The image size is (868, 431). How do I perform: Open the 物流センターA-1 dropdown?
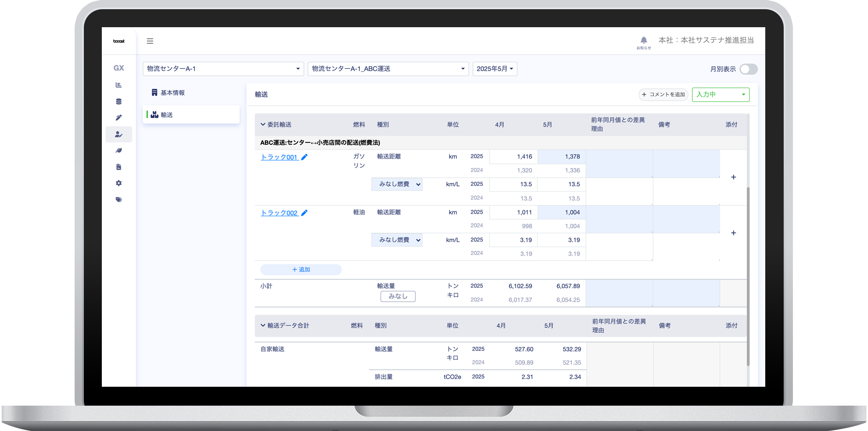point(223,69)
